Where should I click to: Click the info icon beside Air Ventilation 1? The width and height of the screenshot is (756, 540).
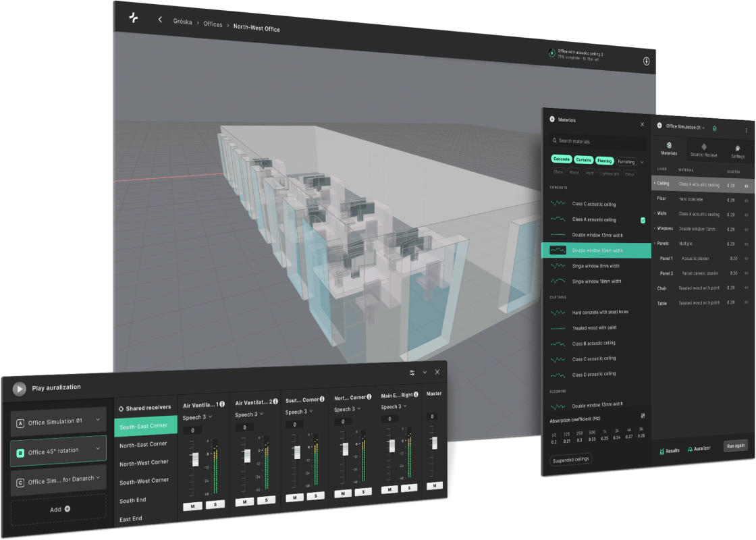pyautogui.click(x=222, y=404)
